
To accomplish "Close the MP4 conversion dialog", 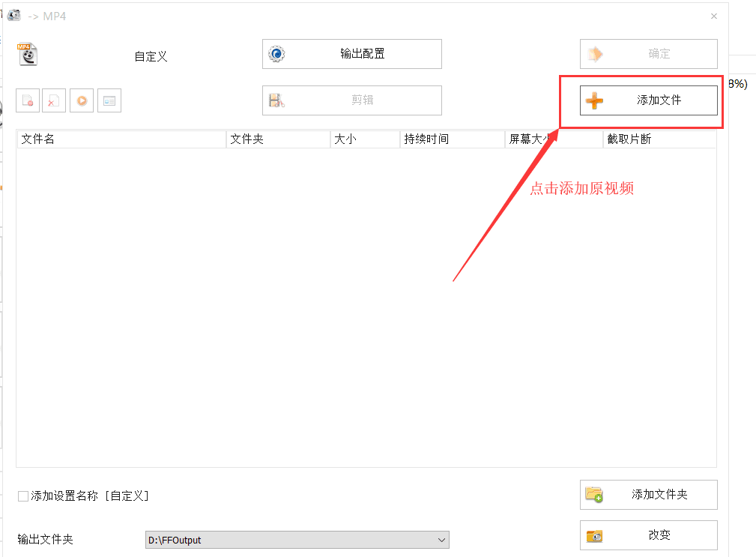I will point(713,16).
